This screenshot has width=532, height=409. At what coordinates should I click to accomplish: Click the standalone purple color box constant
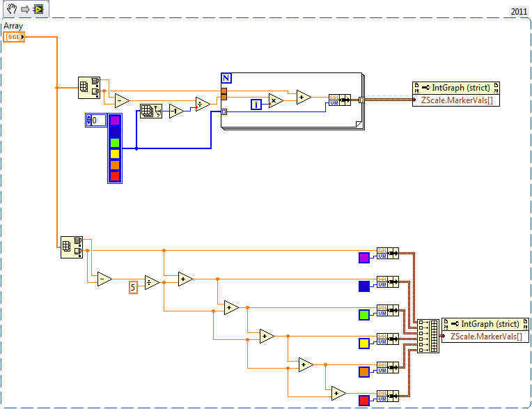[364, 258]
